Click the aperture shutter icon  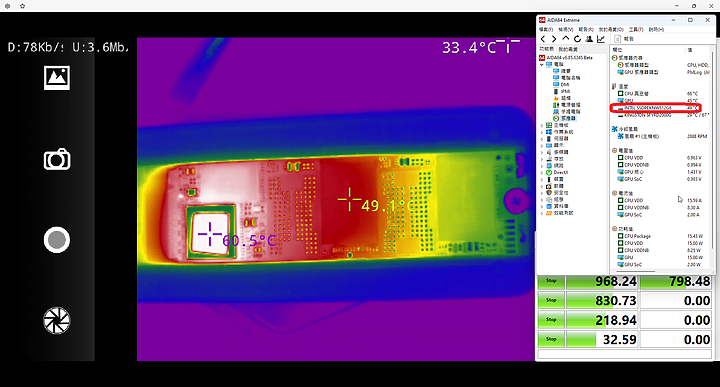pos(57,320)
